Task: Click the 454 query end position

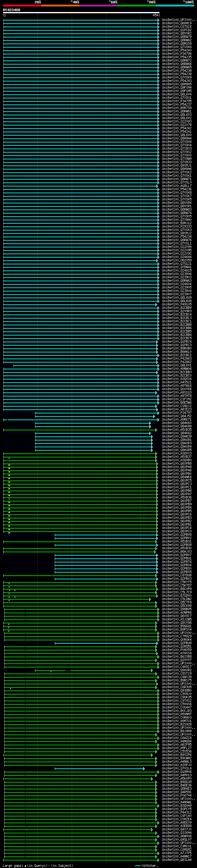Action: pyautogui.click(x=155, y=15)
